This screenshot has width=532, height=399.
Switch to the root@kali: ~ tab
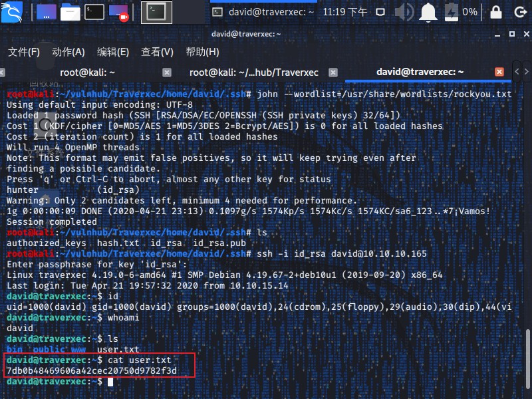[87, 72]
